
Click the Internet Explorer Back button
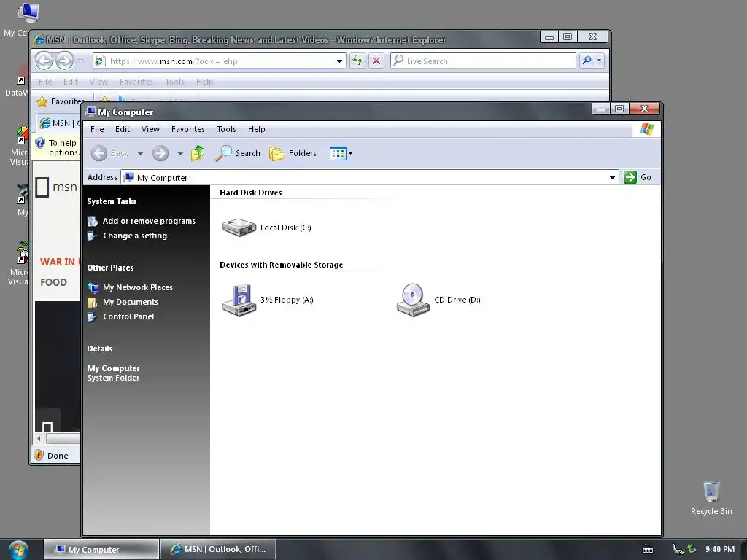44,61
